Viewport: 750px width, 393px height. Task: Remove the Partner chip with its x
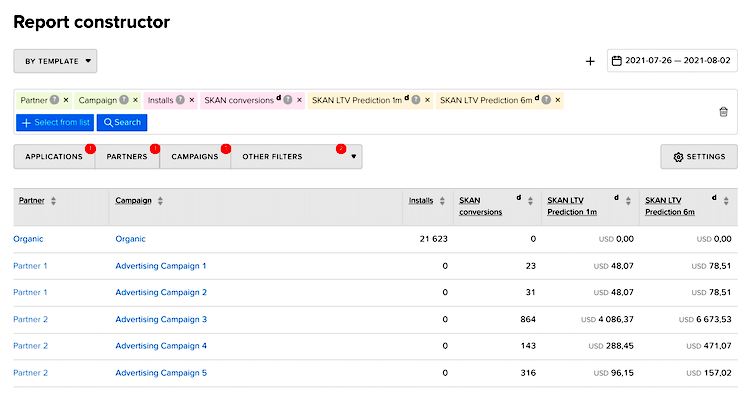point(66,100)
